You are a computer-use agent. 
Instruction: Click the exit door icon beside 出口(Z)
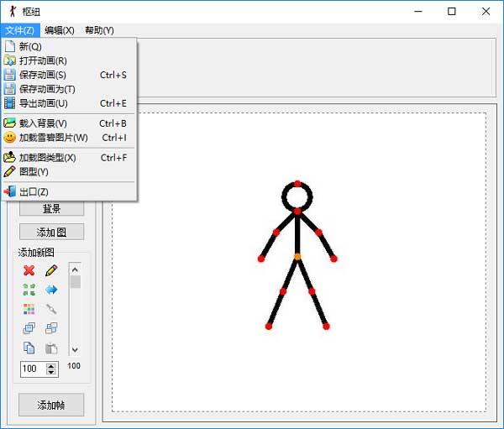click(10, 191)
